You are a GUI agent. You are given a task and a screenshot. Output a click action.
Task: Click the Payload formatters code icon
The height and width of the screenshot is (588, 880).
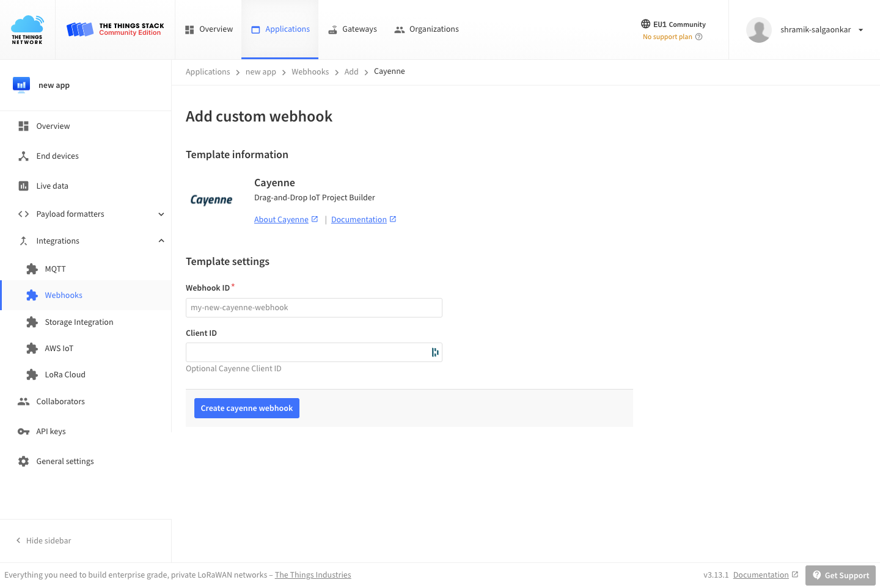[23, 214]
